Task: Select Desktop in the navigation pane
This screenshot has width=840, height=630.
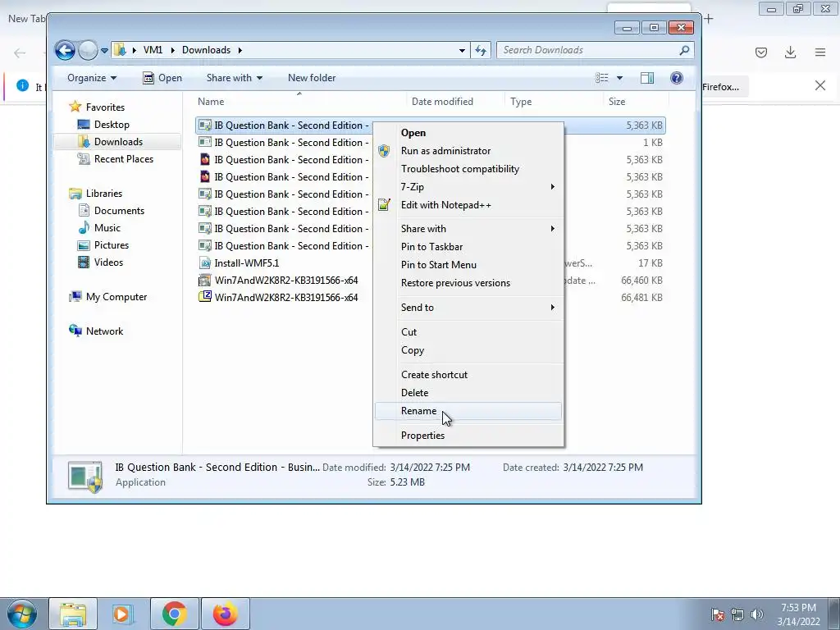Action: click(112, 125)
